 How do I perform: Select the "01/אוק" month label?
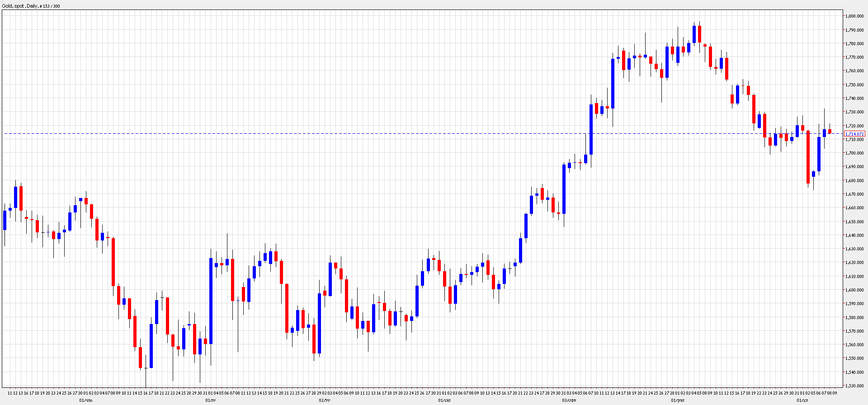pyautogui.click(x=678, y=400)
